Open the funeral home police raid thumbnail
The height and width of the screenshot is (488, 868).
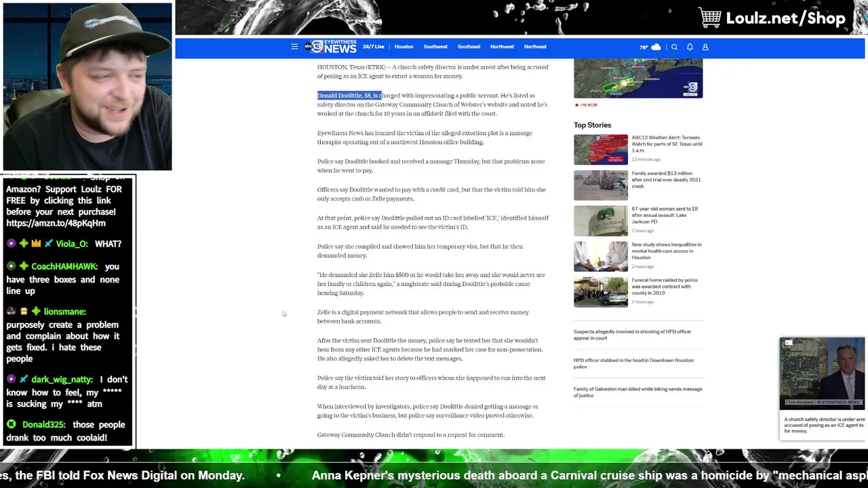point(601,292)
